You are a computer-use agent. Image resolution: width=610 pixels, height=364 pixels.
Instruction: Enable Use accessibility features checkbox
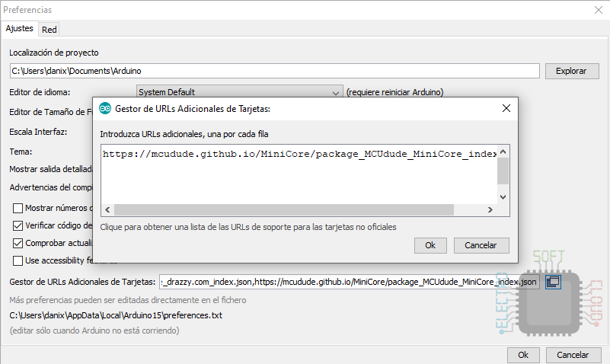[18, 260]
